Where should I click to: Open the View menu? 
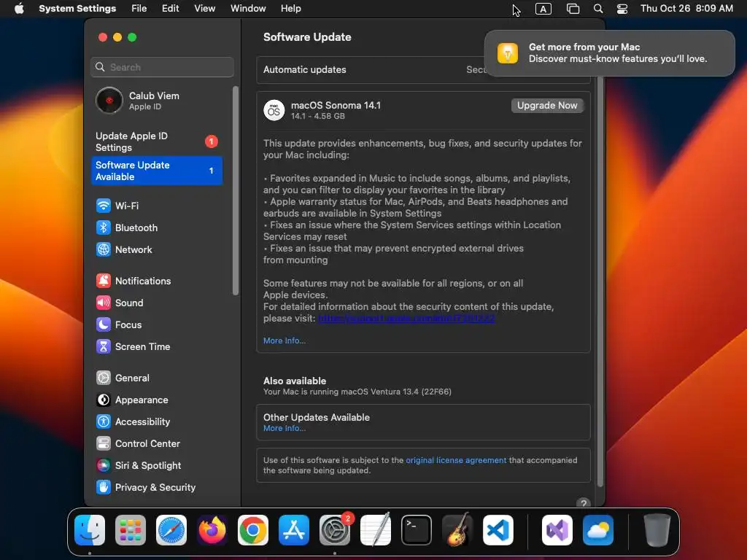point(204,9)
